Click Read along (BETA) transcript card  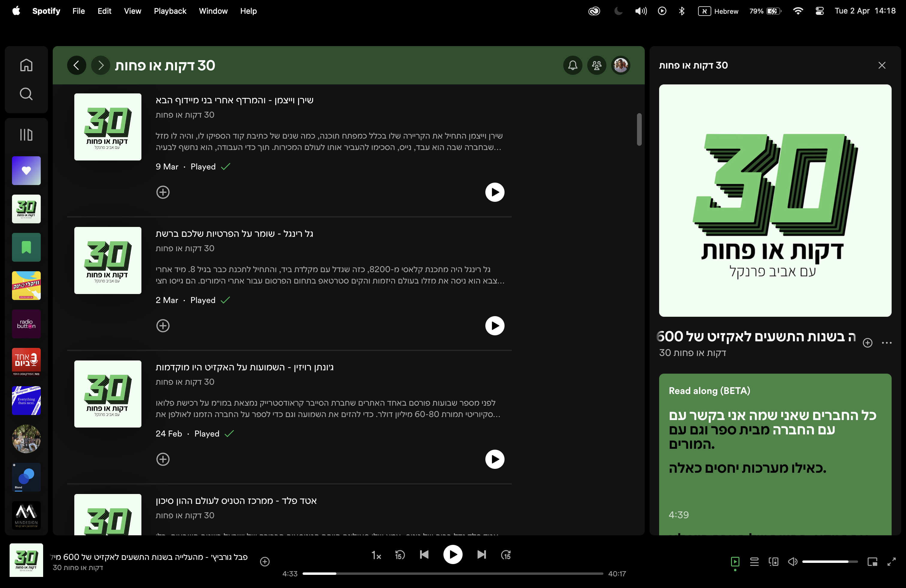[775, 454]
